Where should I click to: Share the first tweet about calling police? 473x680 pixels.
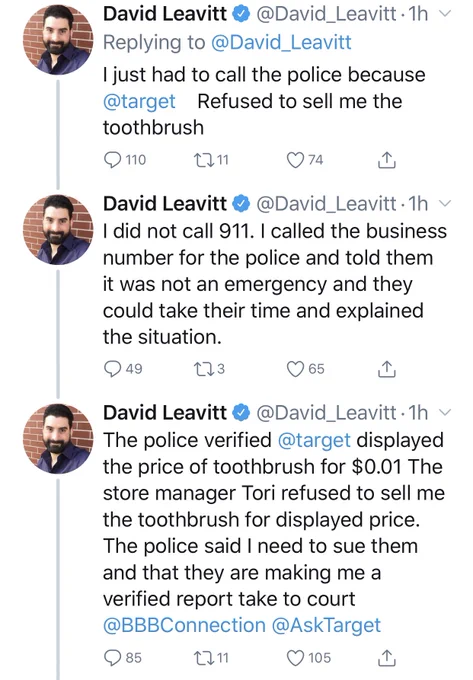386,160
